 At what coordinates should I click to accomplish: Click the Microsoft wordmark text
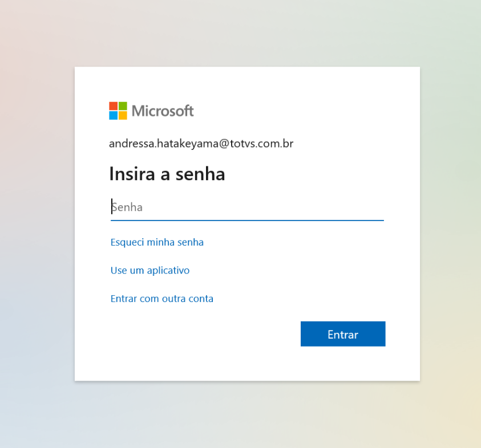click(x=163, y=111)
